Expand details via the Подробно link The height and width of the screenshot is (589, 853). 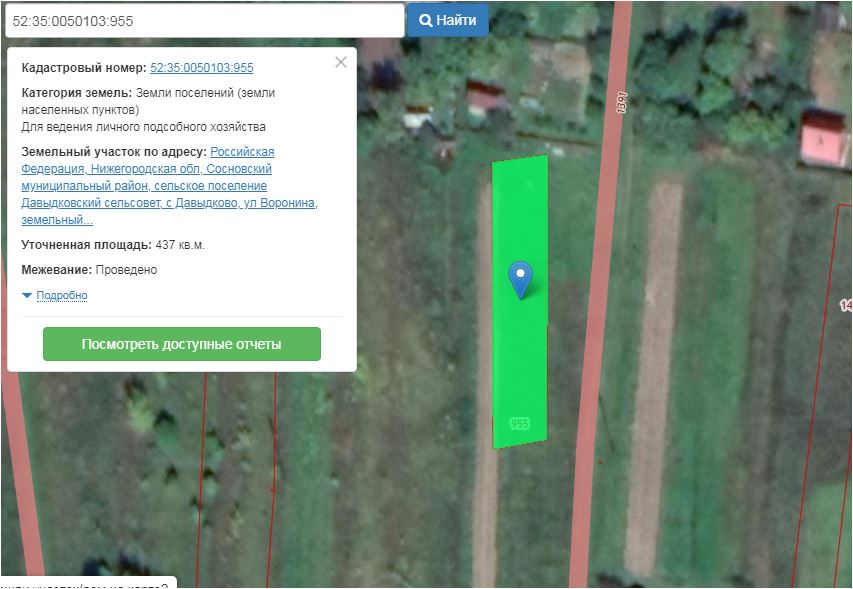coord(61,295)
